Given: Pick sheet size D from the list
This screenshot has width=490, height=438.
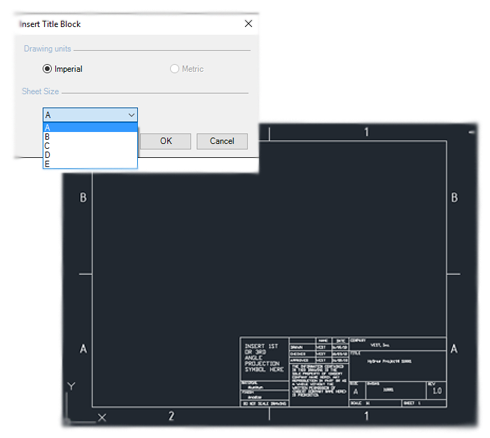Looking at the screenshot, I should click(x=90, y=155).
